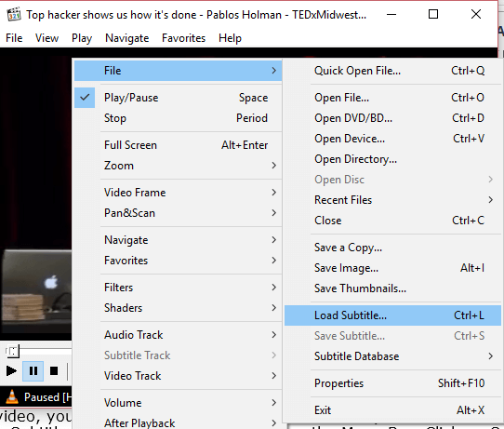Open Play menu in the menu bar

click(x=82, y=38)
